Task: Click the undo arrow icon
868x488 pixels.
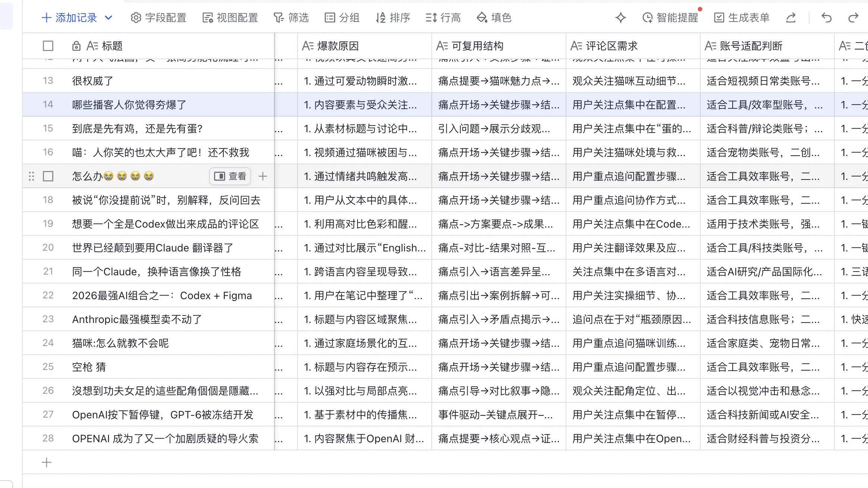Action: (x=827, y=18)
